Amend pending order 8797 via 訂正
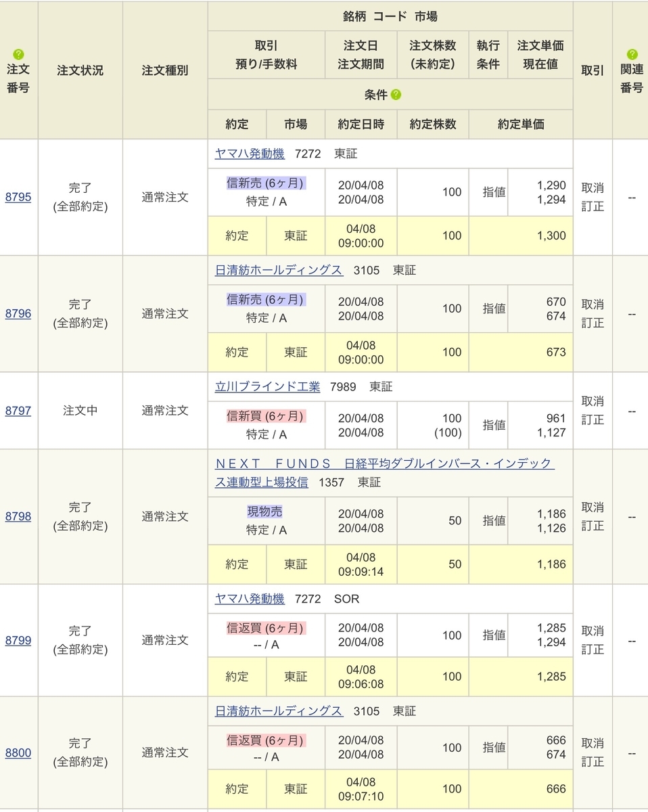Screen dimensions: 648x812 593,420
